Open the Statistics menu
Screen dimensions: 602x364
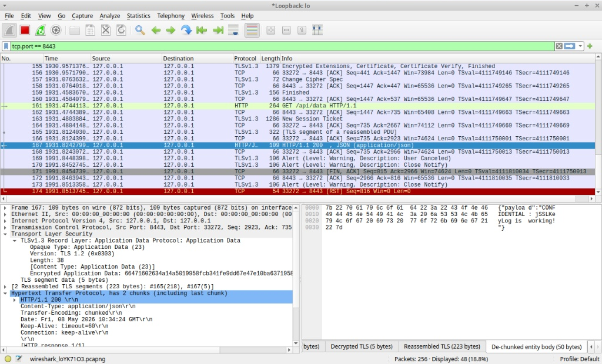pyautogui.click(x=139, y=16)
